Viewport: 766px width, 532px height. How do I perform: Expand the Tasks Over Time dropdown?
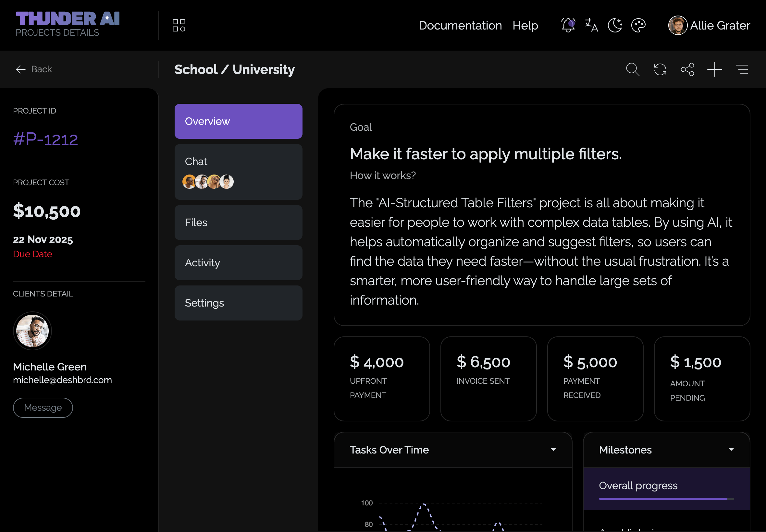pyautogui.click(x=553, y=449)
